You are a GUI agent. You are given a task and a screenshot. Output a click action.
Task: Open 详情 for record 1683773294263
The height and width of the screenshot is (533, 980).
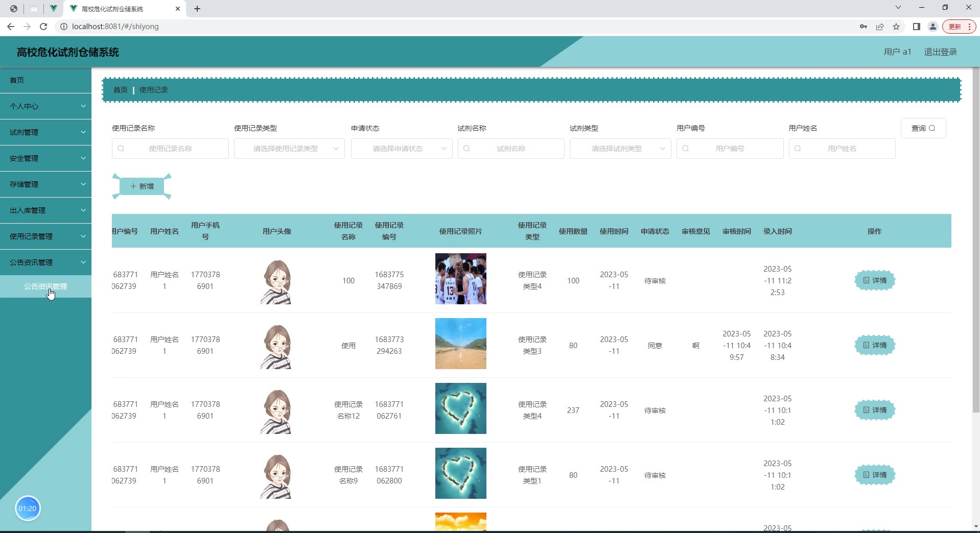[875, 345]
